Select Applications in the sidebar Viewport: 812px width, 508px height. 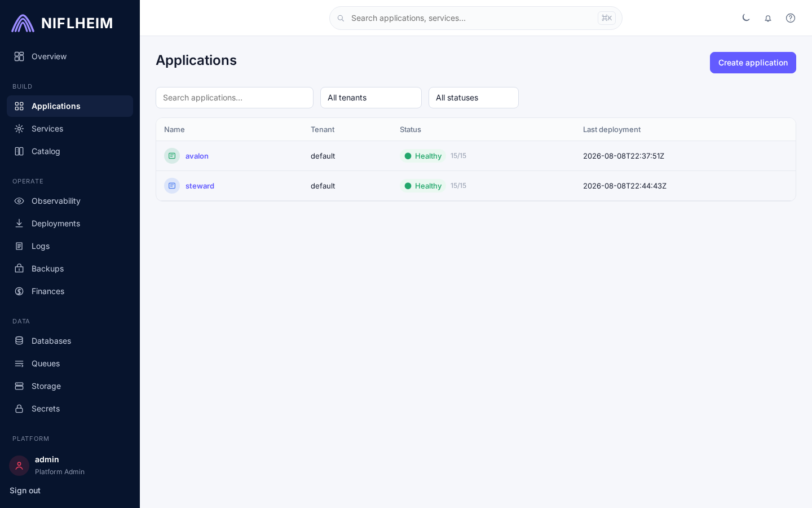click(x=70, y=106)
